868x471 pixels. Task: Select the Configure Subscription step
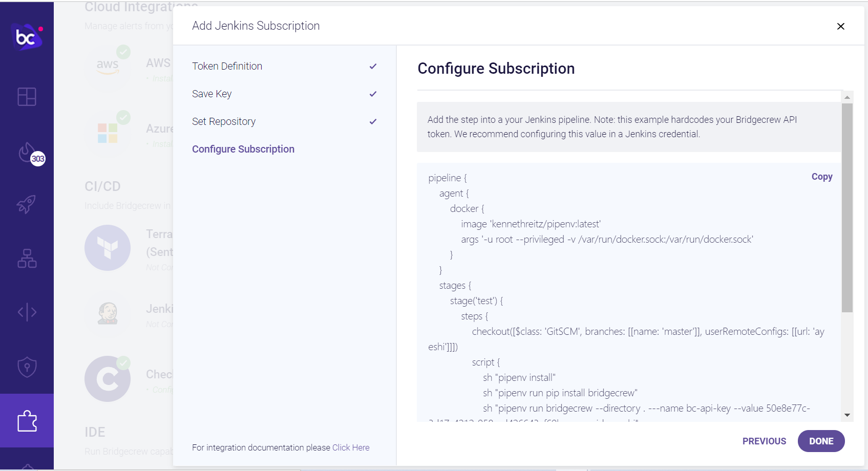(243, 149)
